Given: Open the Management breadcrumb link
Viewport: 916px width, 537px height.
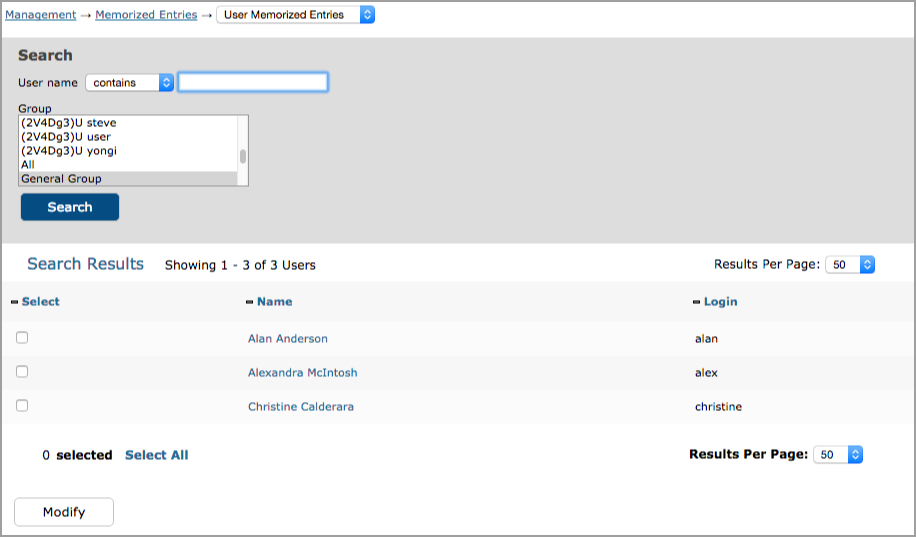Looking at the screenshot, I should click(40, 15).
